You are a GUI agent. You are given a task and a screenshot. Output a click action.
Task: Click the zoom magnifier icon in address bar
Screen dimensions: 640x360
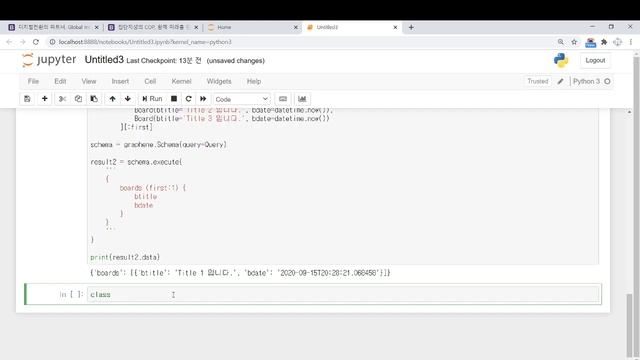click(x=561, y=42)
